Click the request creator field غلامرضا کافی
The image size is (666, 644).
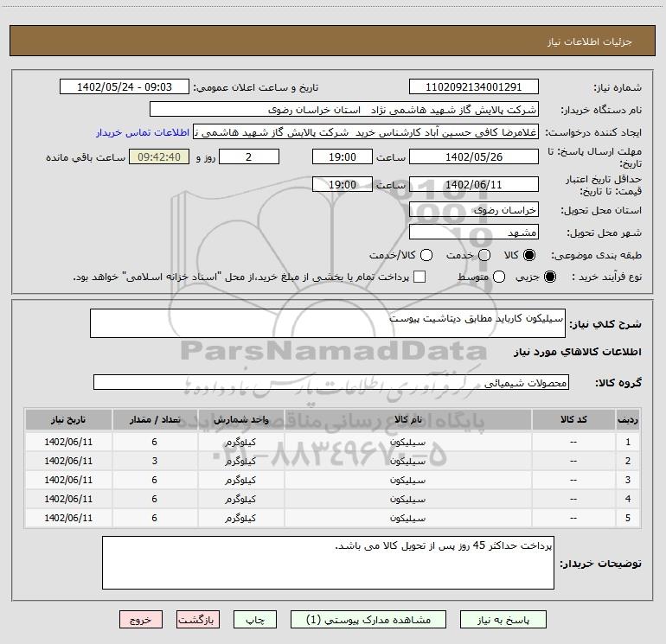pos(366,131)
